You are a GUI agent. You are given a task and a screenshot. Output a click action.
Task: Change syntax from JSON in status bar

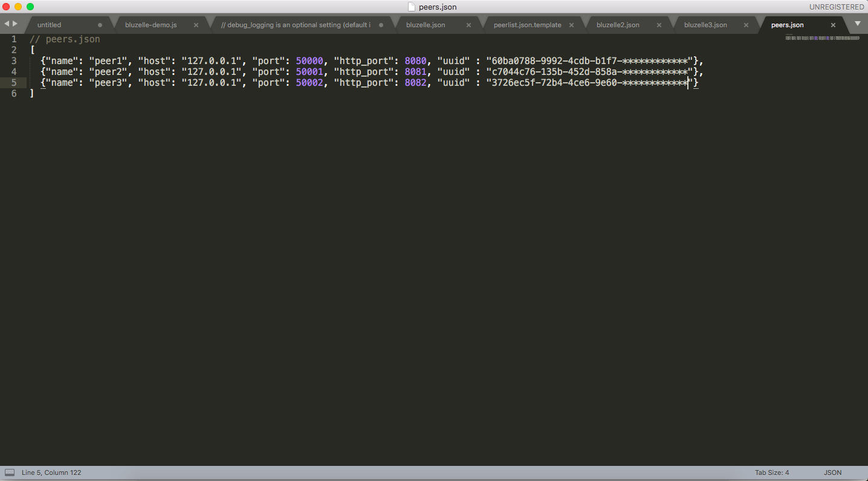point(832,473)
